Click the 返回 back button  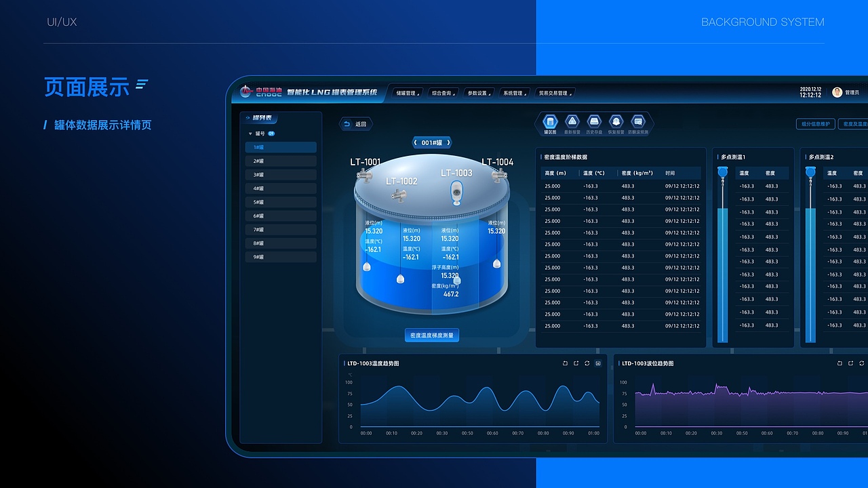(x=355, y=124)
